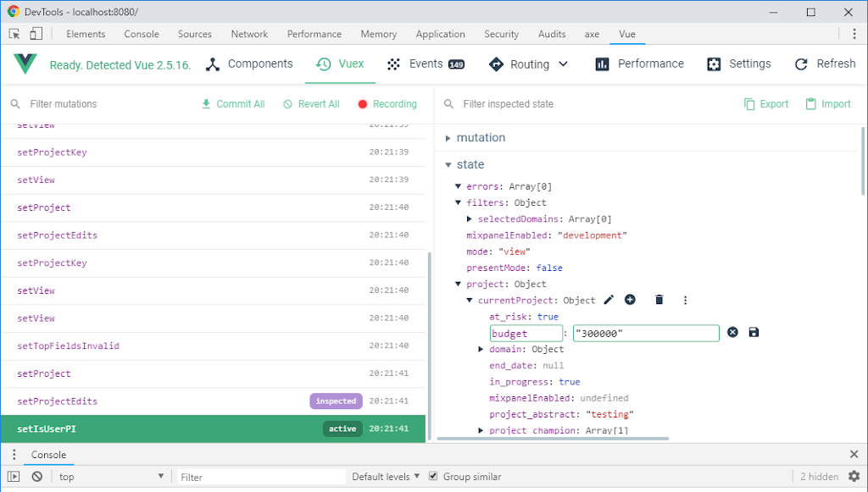Toggle the Group similar checkbox
The height and width of the screenshot is (492, 868).
pos(433,477)
